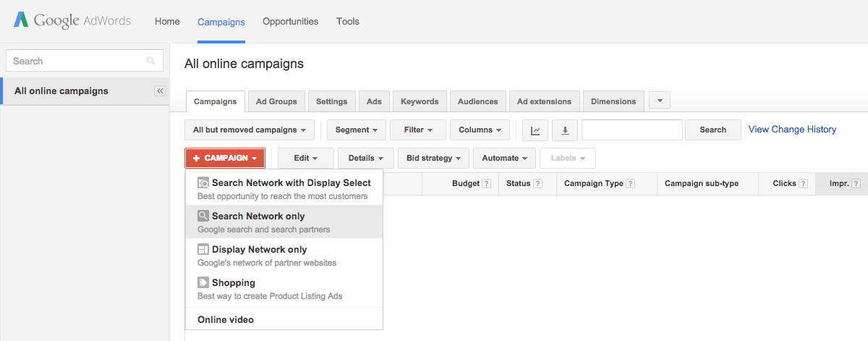Open the View Change History link
The width and height of the screenshot is (868, 341).
pos(792,130)
